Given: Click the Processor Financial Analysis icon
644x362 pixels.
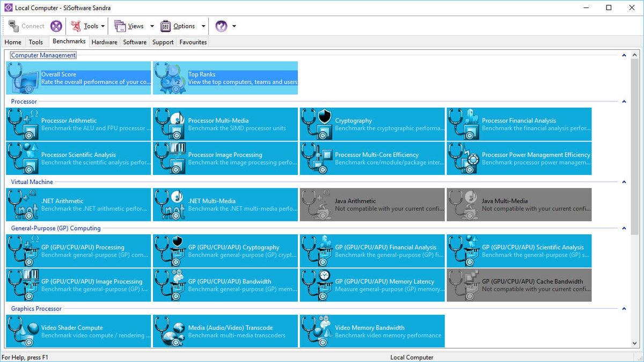Looking at the screenshot, I should (464, 124).
